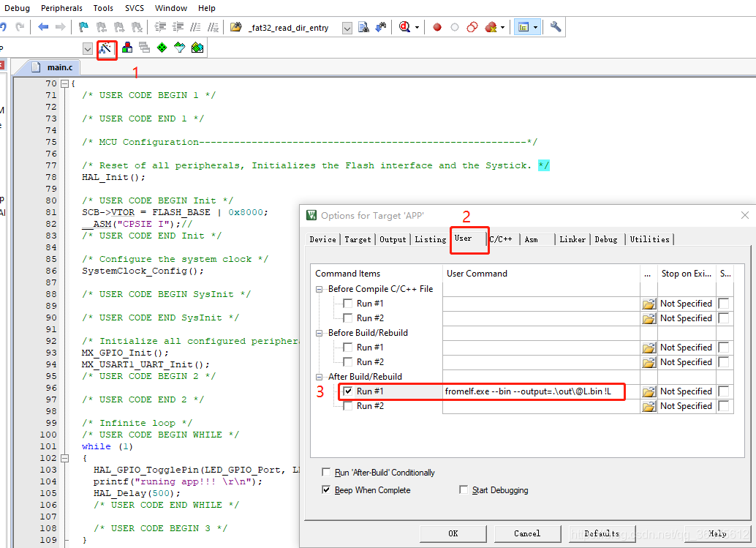The width and height of the screenshot is (756, 548).
Task: Click the undo icon in toolbar
Action: pos(4,27)
